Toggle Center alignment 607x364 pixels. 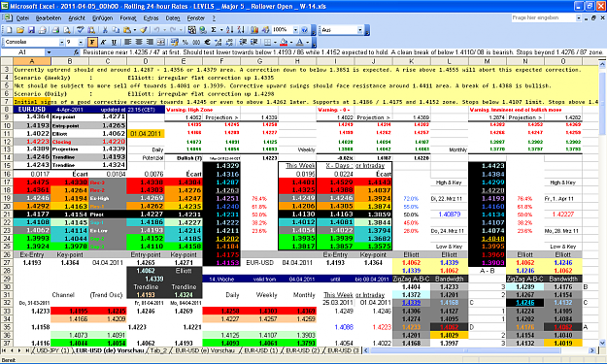coord(139,42)
